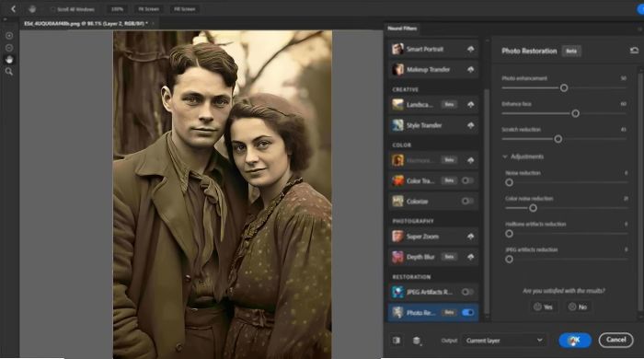The height and width of the screenshot is (359, 644).
Task: Turn on the Colorize filter toggle
Action: point(467,202)
